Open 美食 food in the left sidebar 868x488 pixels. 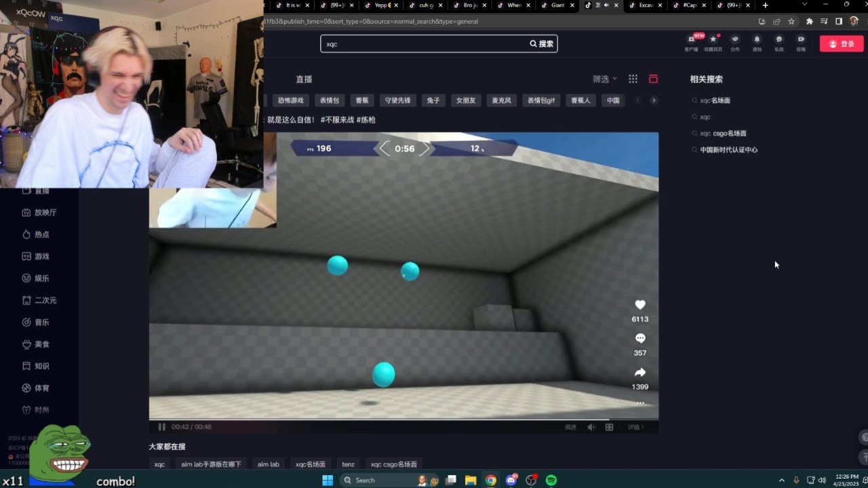(35, 344)
